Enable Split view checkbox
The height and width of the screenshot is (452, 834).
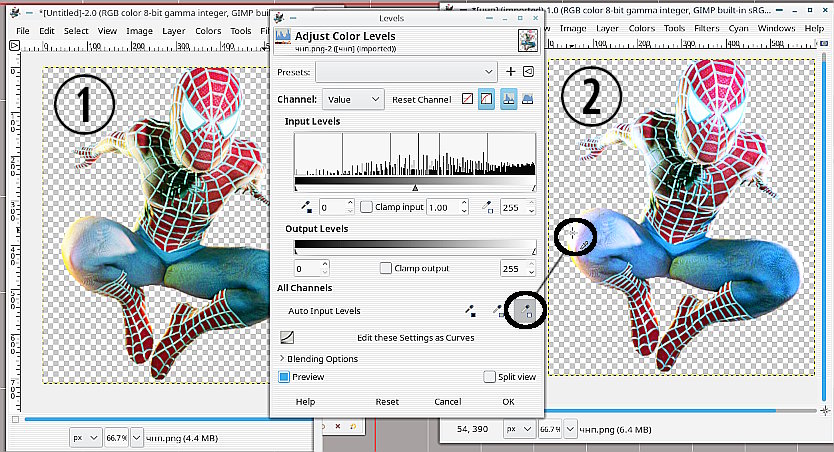(489, 377)
